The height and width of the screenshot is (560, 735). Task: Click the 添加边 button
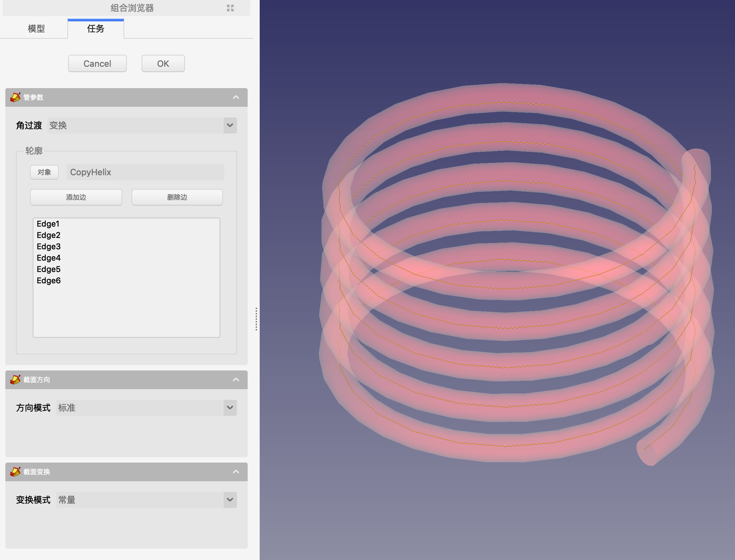coord(76,197)
